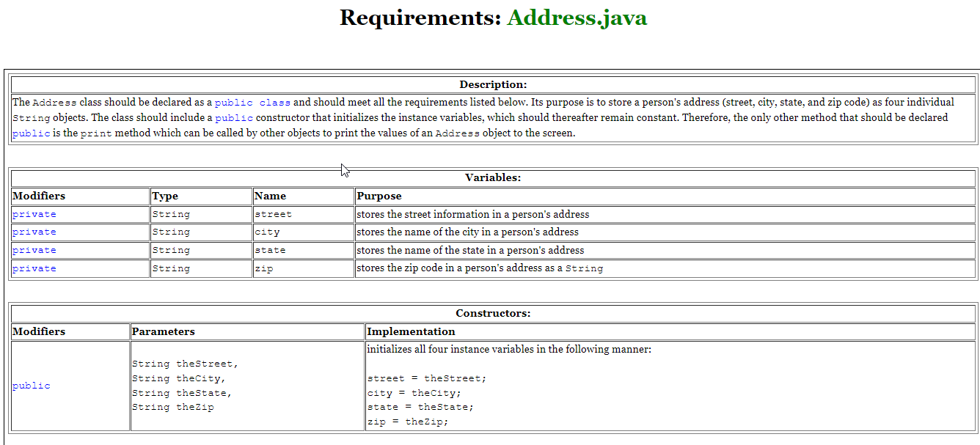Open the 'public class' link in Description
Image resolution: width=980 pixels, height=445 pixels.
(253, 102)
